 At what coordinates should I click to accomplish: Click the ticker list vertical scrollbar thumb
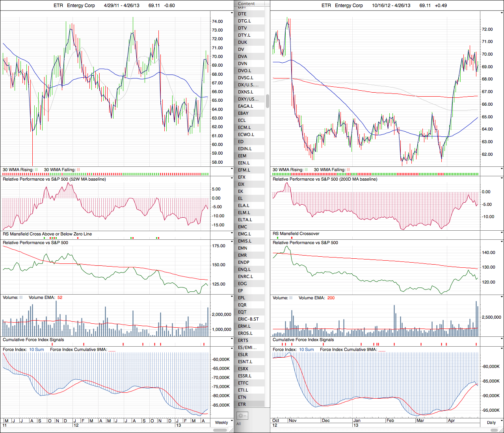pyautogui.click(x=268, y=101)
